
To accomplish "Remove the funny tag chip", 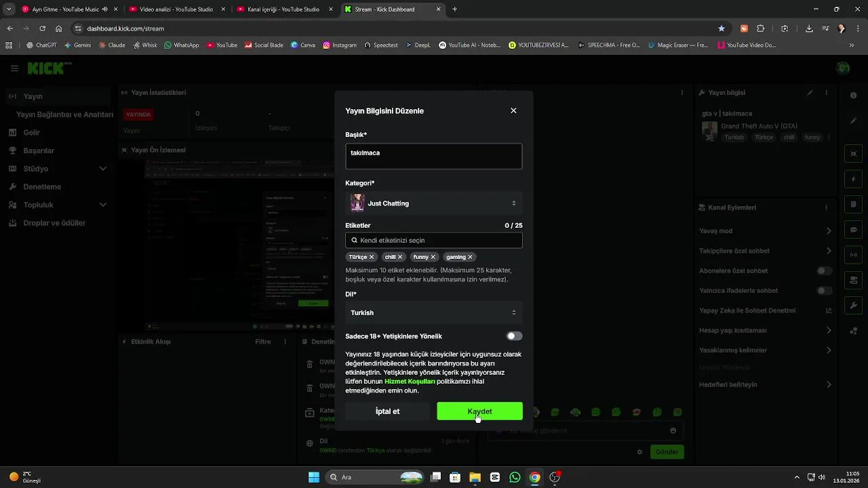I will 433,257.
